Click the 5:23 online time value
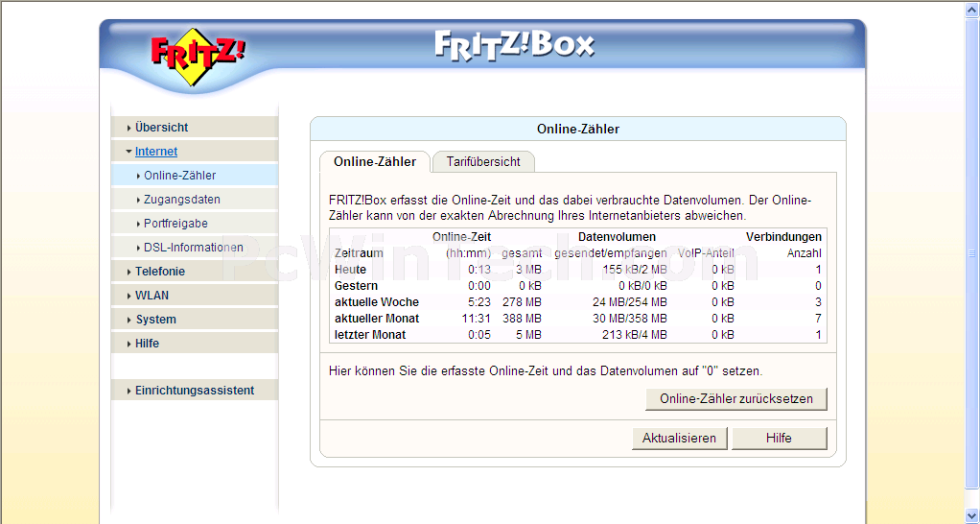This screenshot has width=980, height=524. tap(479, 302)
